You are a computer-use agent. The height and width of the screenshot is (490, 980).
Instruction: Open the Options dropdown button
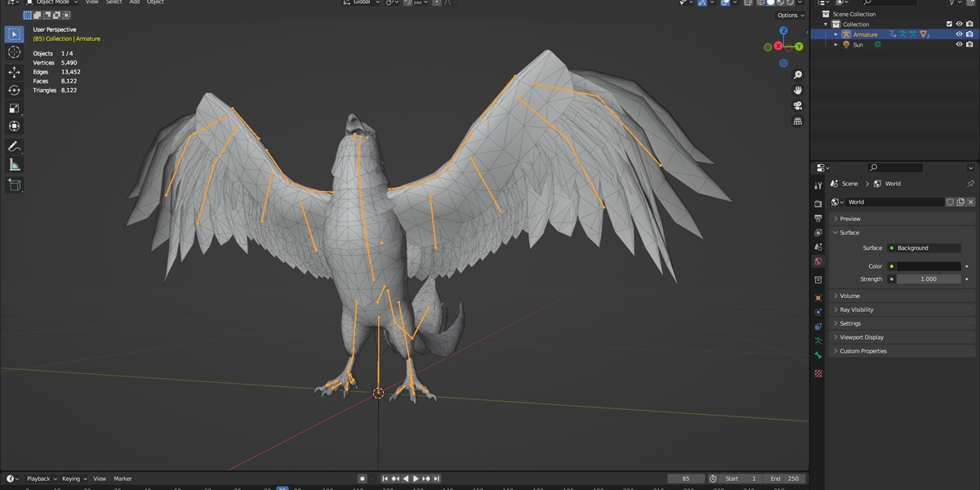pyautogui.click(x=790, y=15)
